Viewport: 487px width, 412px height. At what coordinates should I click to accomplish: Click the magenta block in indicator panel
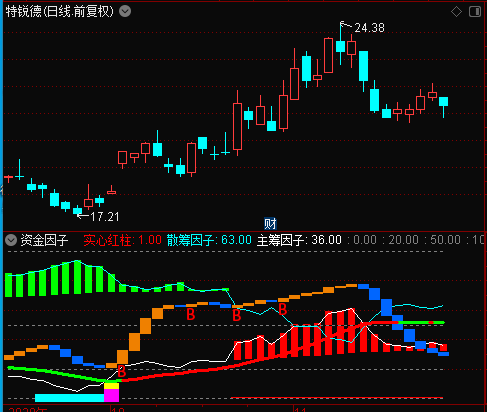click(x=111, y=395)
